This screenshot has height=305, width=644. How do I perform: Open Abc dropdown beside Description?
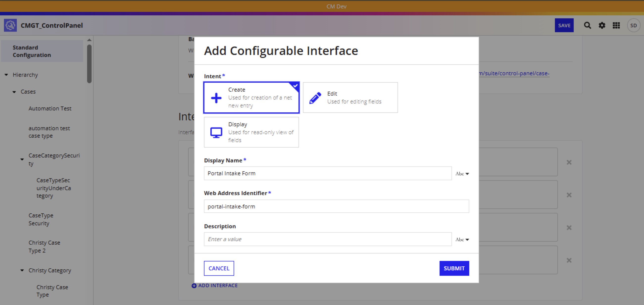tap(462, 239)
